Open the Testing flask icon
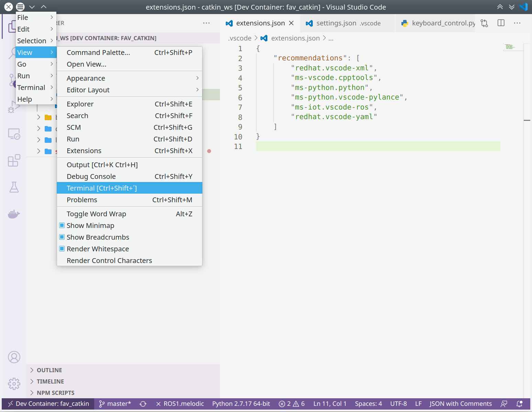The width and height of the screenshot is (532, 412). 14,187
